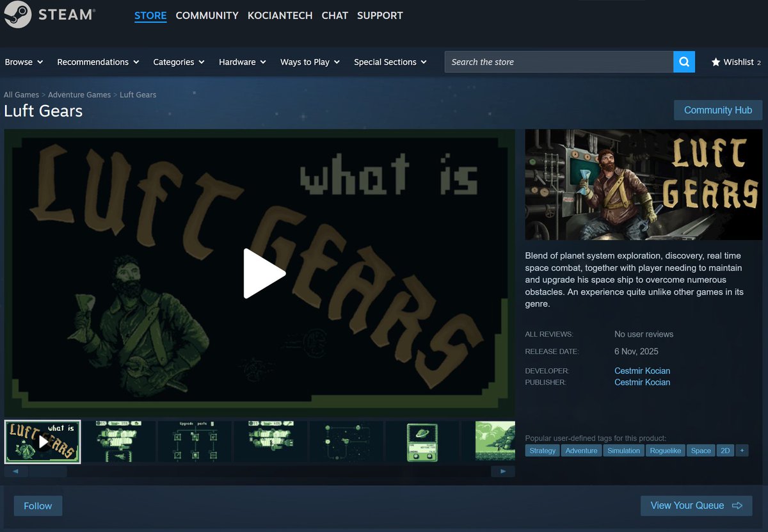This screenshot has height=532, width=768.
Task: Expand the Special Sections dropdown
Action: click(x=390, y=62)
